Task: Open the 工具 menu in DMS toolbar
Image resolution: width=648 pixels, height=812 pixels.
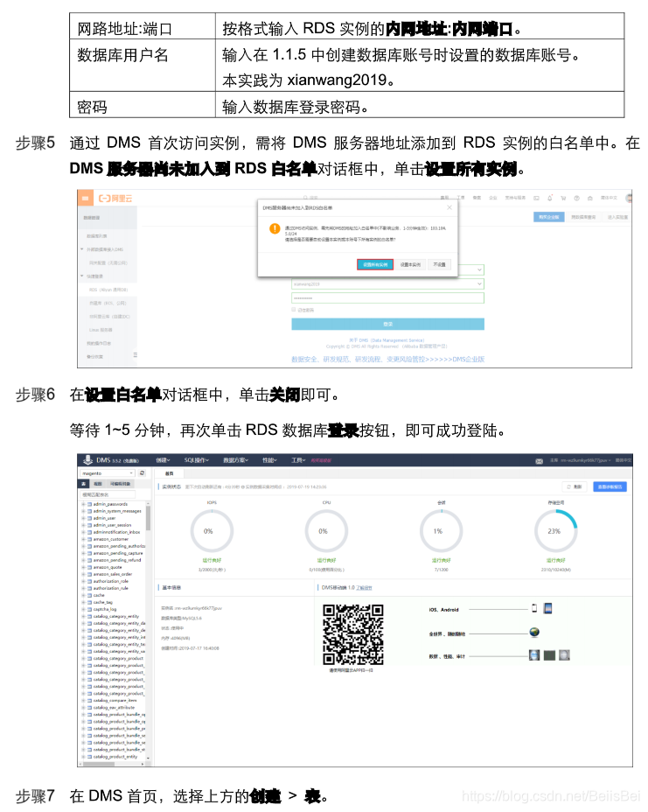Action: (298, 460)
